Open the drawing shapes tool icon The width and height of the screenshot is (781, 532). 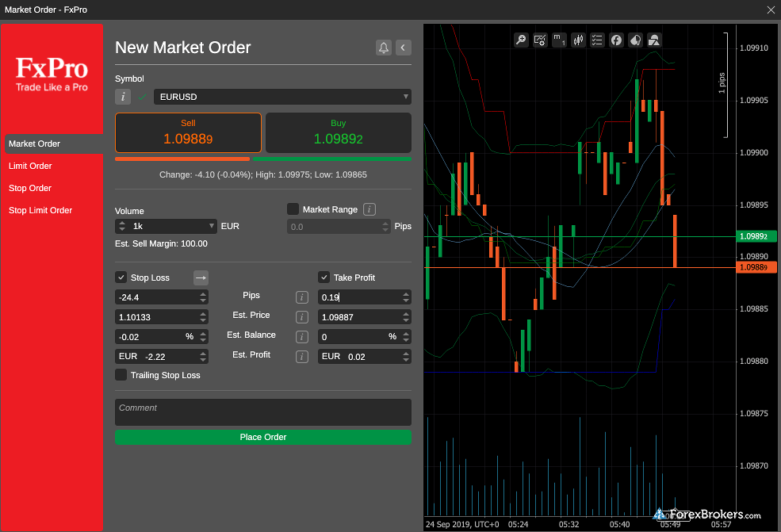tap(654, 40)
